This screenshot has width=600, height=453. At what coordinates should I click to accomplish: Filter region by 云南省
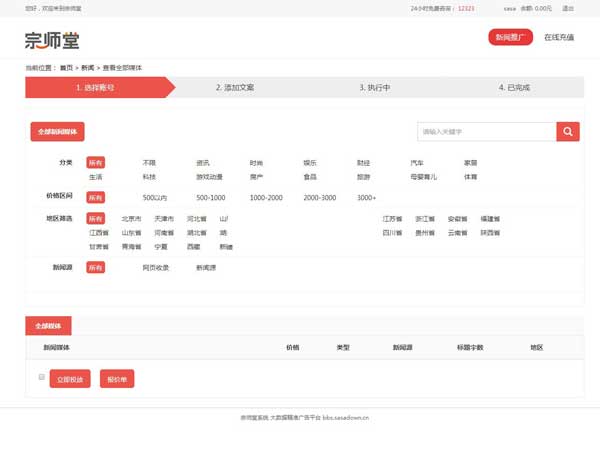point(458,233)
